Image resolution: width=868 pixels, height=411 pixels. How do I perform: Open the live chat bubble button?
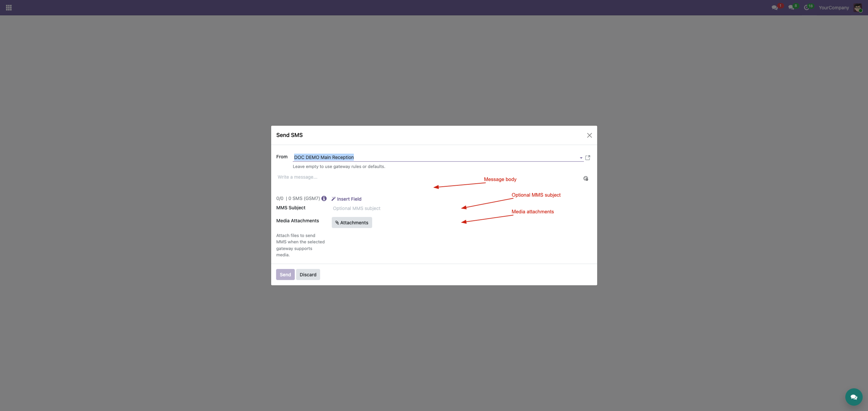854,397
